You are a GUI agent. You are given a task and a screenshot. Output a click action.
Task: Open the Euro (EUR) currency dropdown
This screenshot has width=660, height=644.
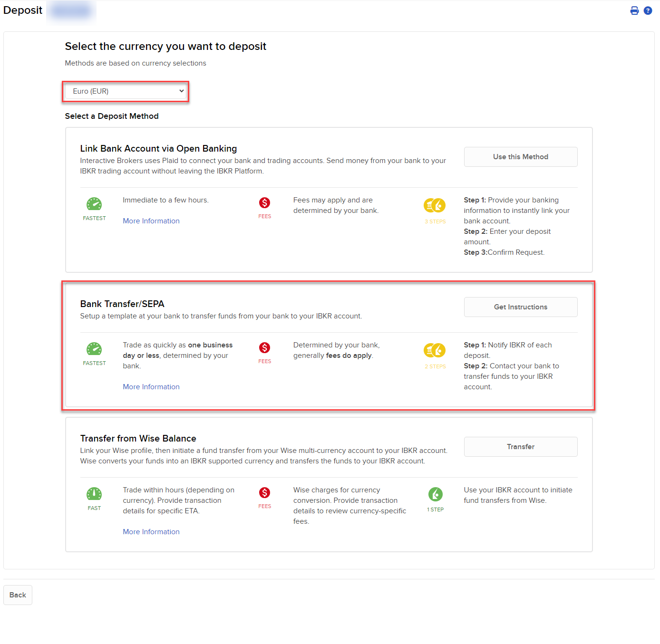[x=126, y=91]
